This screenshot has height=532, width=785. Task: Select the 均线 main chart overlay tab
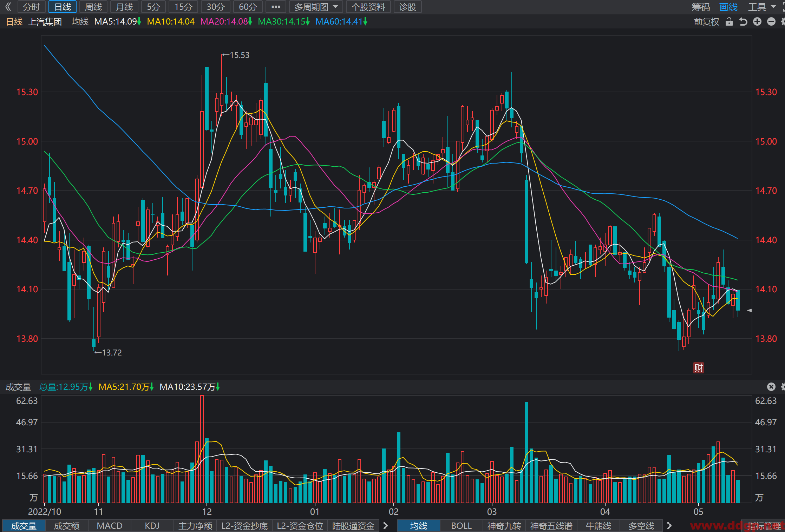click(418, 526)
